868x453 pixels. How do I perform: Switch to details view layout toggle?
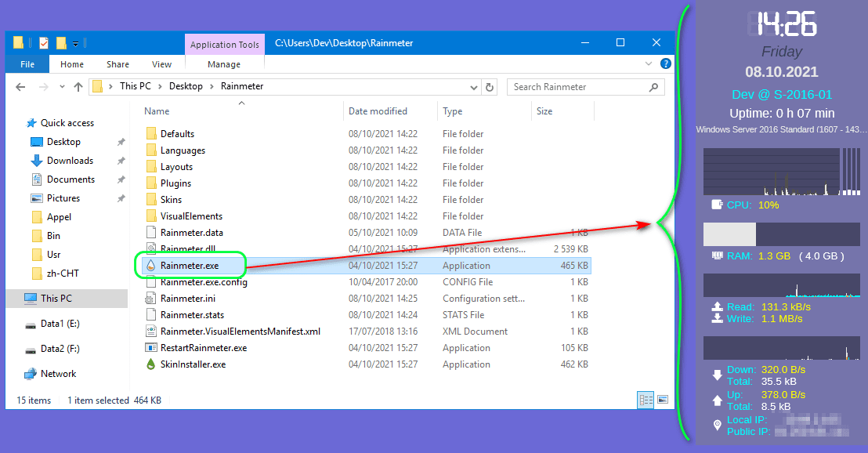click(x=646, y=400)
